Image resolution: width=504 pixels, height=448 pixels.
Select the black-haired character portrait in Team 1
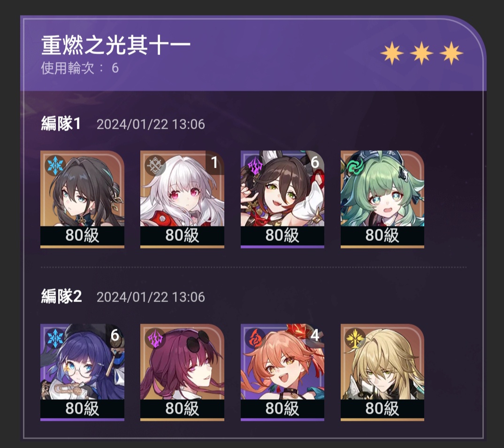[82, 199]
